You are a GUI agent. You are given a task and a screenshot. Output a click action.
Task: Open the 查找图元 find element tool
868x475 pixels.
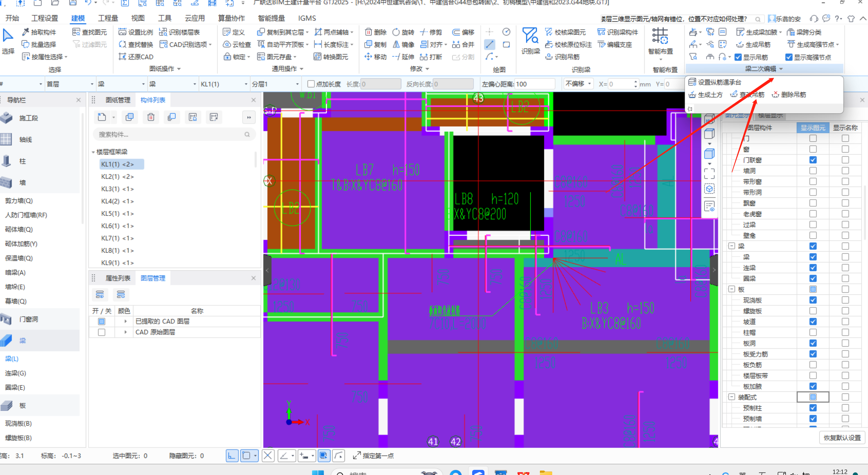(90, 32)
